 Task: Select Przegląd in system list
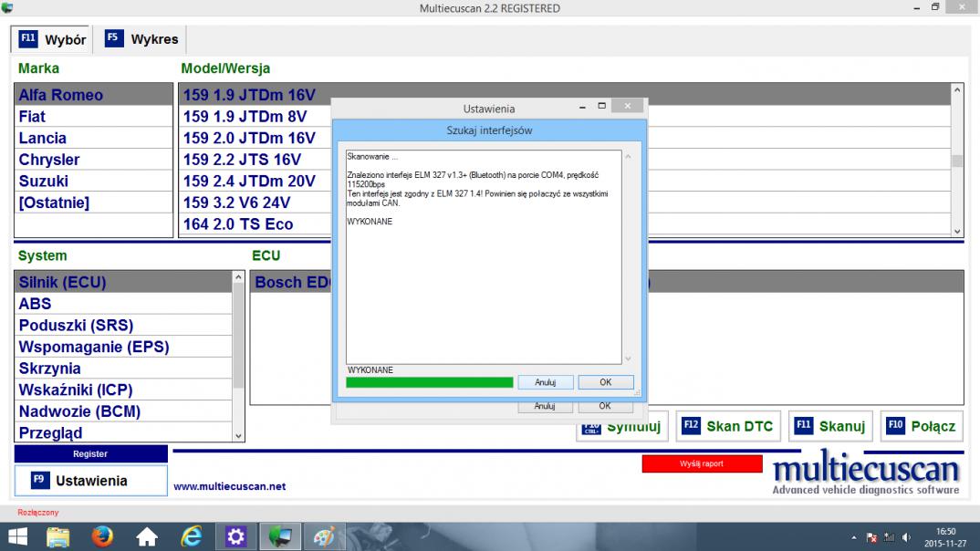click(x=124, y=432)
